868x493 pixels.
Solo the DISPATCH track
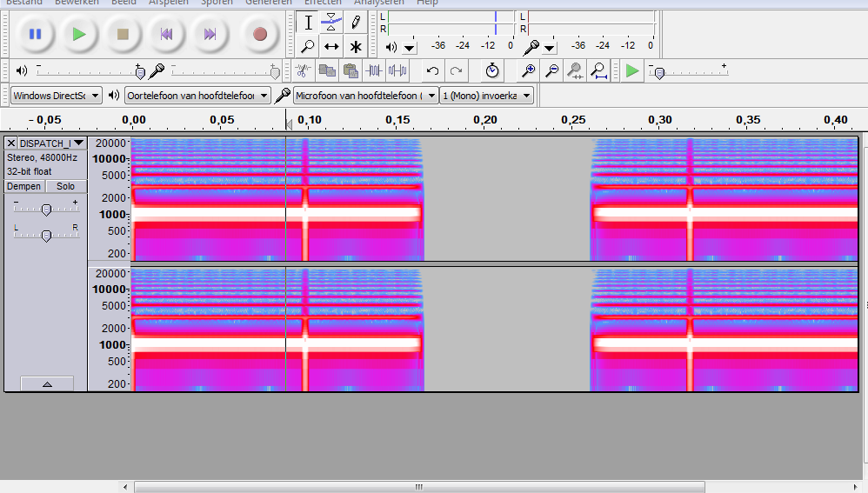[x=65, y=186]
